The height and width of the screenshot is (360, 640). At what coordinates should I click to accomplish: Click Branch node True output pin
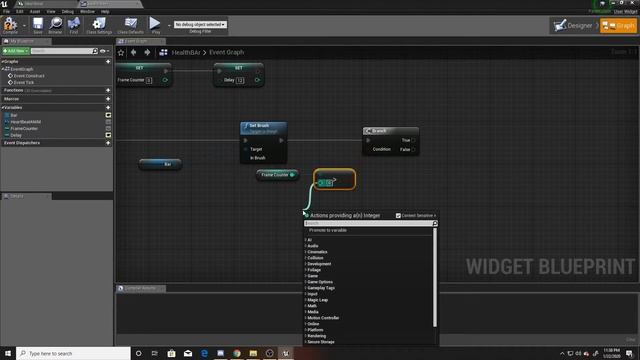(x=413, y=140)
